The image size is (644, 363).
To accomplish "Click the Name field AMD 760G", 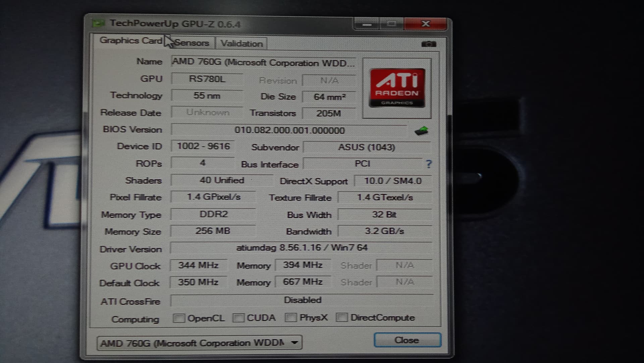I will pyautogui.click(x=263, y=62).
